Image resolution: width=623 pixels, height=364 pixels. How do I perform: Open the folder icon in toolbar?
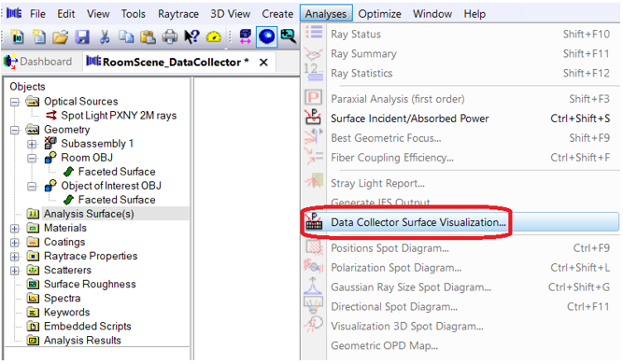tap(61, 37)
